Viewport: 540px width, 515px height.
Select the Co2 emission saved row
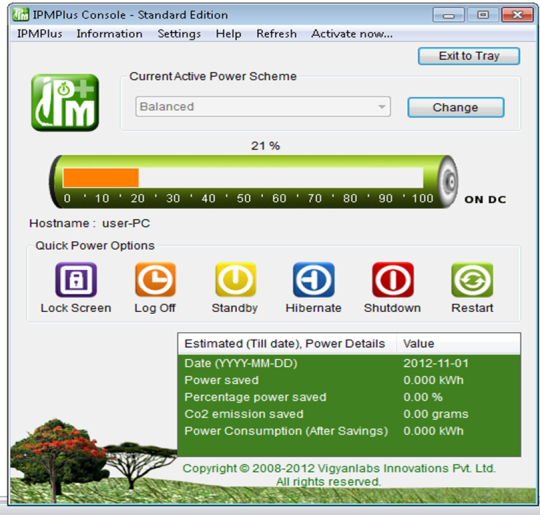point(349,414)
